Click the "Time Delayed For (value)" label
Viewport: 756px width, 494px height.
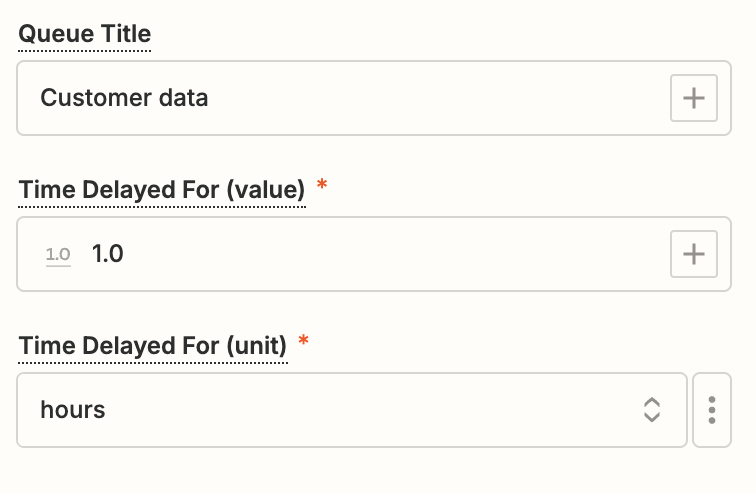[161, 190]
